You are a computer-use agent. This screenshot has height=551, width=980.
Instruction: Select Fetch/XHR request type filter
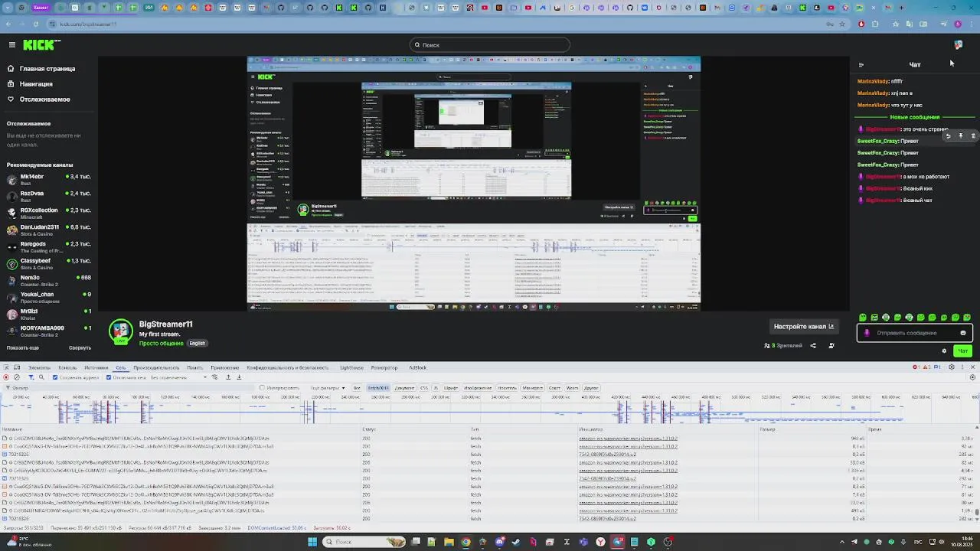pyautogui.click(x=378, y=388)
